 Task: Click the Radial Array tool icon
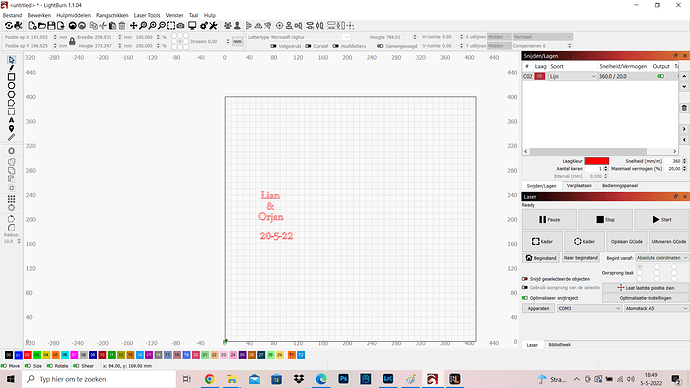(11, 208)
